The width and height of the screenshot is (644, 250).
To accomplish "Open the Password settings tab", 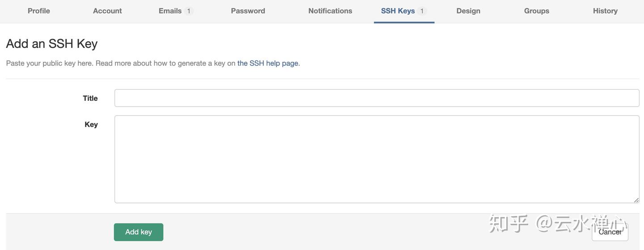I will 248,11.
